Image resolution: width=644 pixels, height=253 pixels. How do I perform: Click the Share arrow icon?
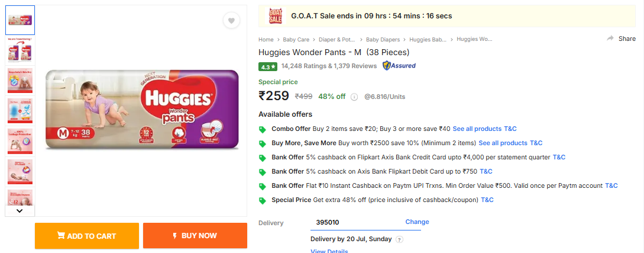click(610, 39)
